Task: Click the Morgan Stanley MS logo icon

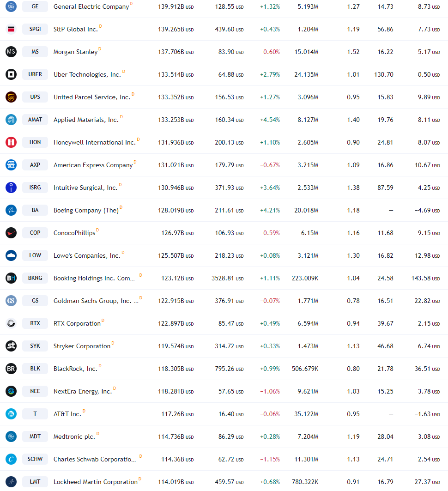Action: (x=11, y=52)
